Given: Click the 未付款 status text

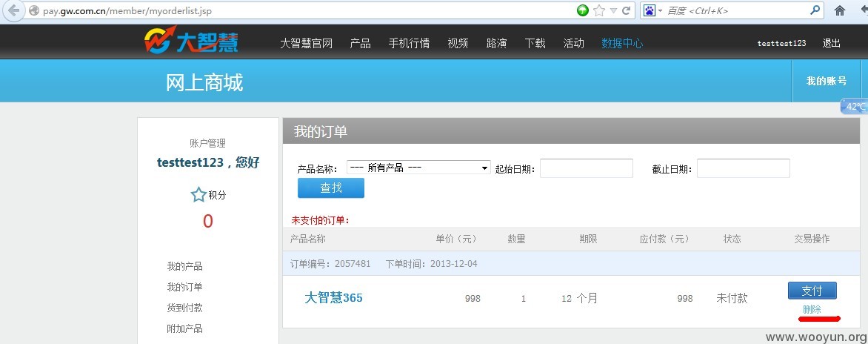Looking at the screenshot, I should click(x=732, y=299).
